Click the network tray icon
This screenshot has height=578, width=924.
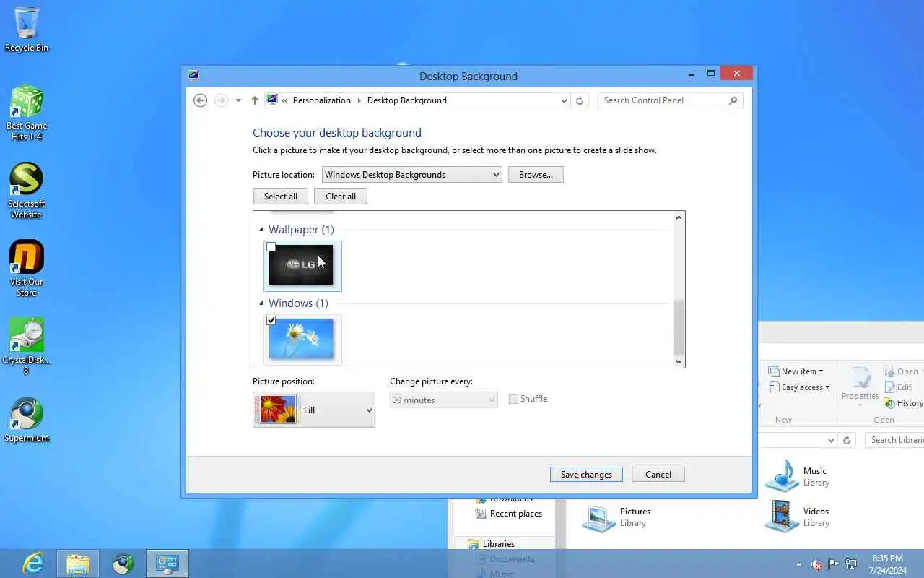tap(852, 564)
